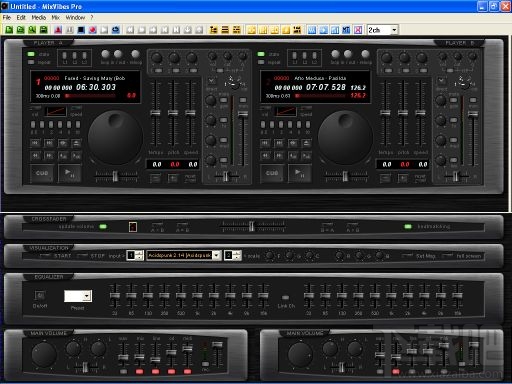Click Player A track title display

click(95, 78)
